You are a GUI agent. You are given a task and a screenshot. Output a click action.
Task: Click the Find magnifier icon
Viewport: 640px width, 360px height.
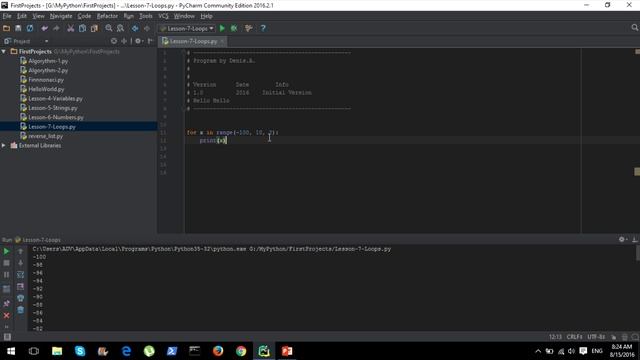[109, 29]
